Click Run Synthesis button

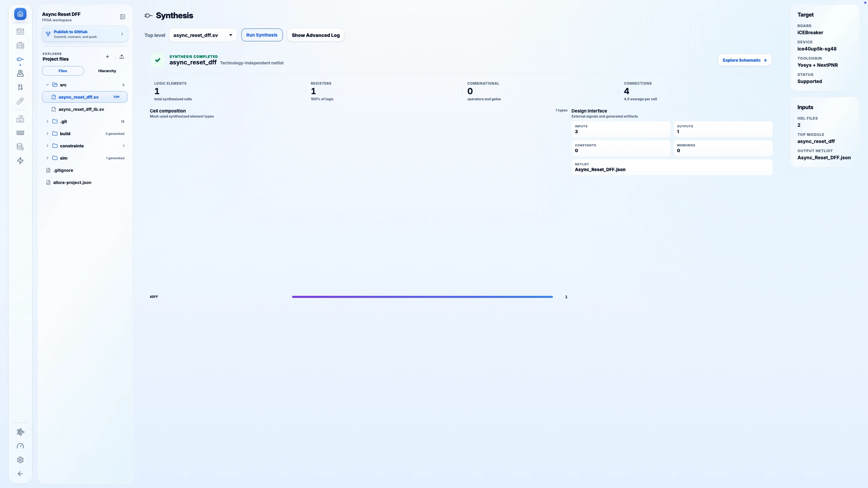[x=262, y=35]
